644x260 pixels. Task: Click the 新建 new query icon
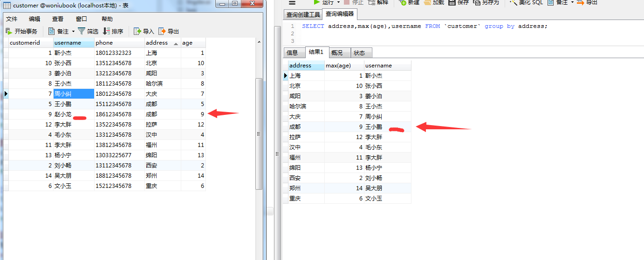pos(403,2)
